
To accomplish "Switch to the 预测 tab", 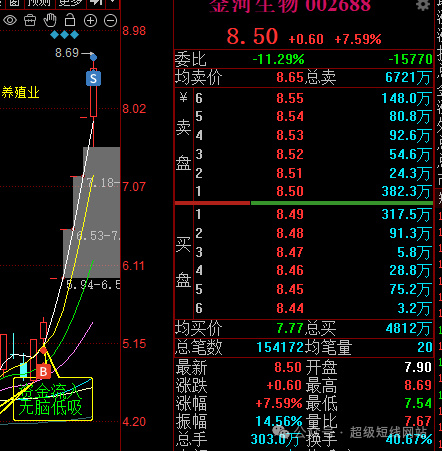I will click(39, 3).
